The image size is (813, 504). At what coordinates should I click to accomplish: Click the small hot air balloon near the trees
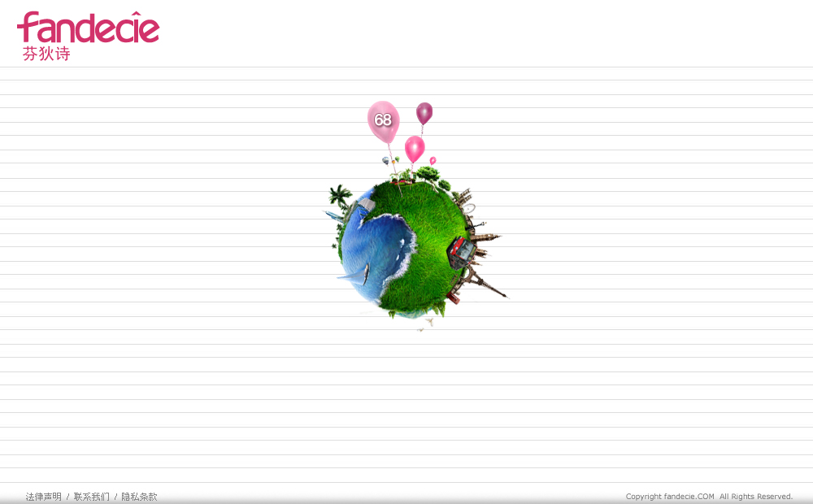385,160
